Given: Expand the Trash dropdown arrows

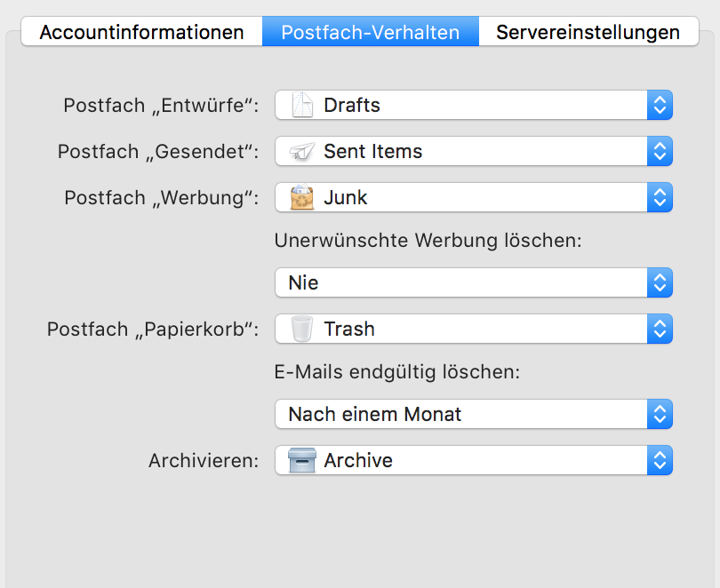Looking at the screenshot, I should [660, 330].
